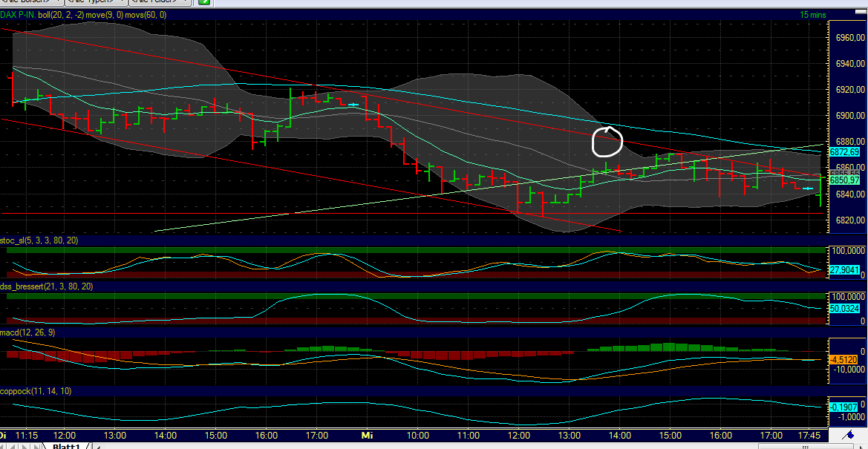Click the first-sheet navigation icon beside Blatt1

click(4, 444)
